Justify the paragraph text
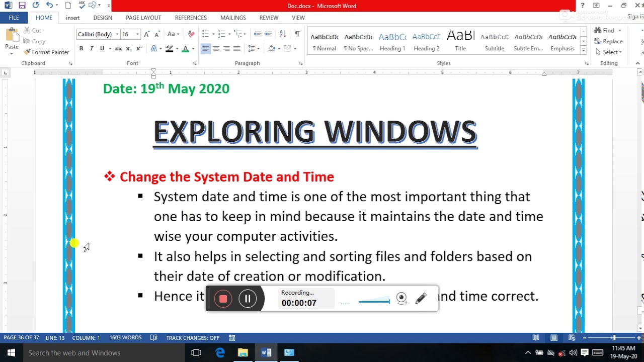This screenshot has width=644, height=362. tap(237, 49)
